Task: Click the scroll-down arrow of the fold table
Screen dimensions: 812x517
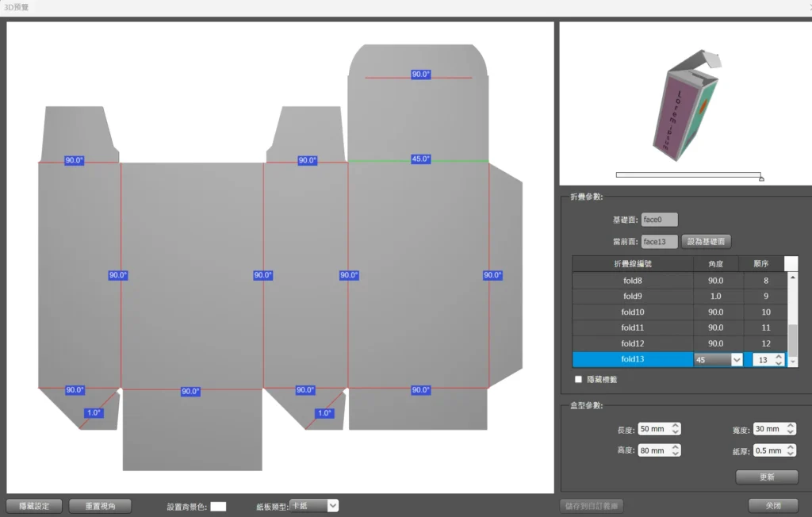Action: pos(791,360)
